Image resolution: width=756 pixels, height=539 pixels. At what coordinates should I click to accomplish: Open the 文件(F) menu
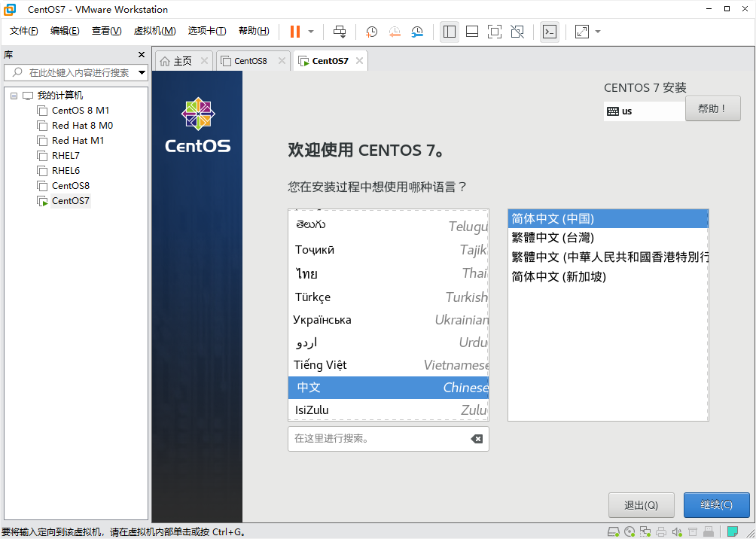pyautogui.click(x=23, y=31)
